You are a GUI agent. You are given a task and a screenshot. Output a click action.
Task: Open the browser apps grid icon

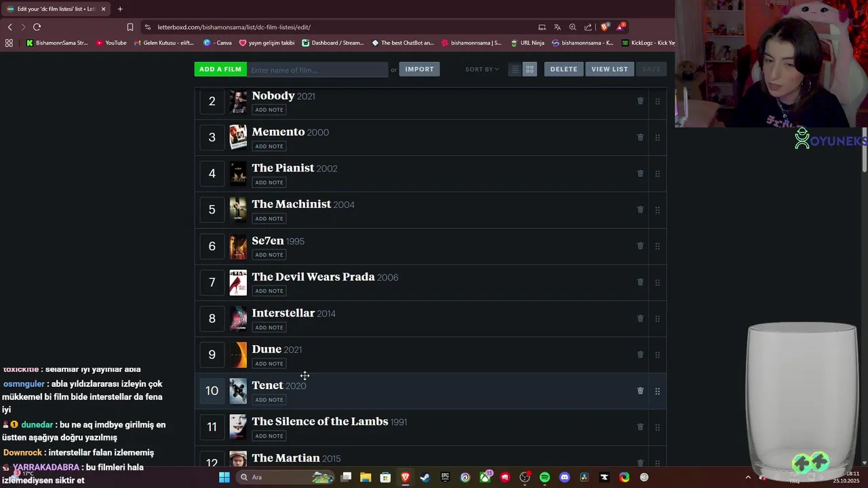point(9,43)
